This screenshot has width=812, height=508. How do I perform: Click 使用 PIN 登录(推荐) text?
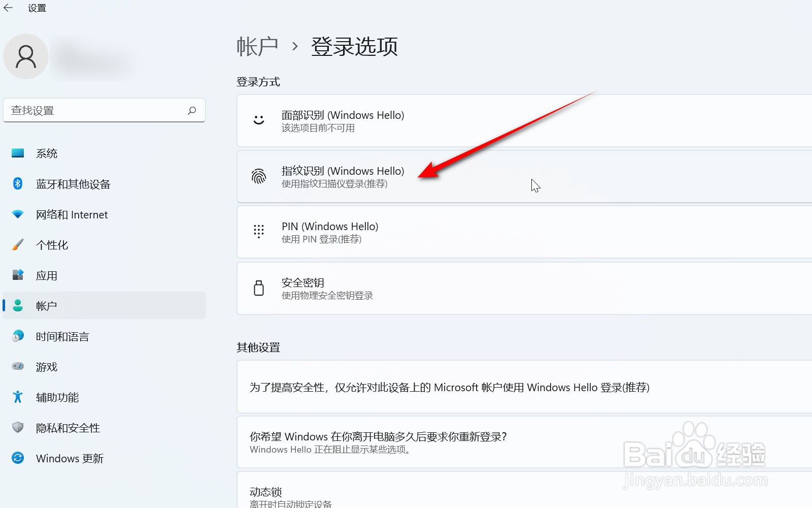[x=322, y=239]
